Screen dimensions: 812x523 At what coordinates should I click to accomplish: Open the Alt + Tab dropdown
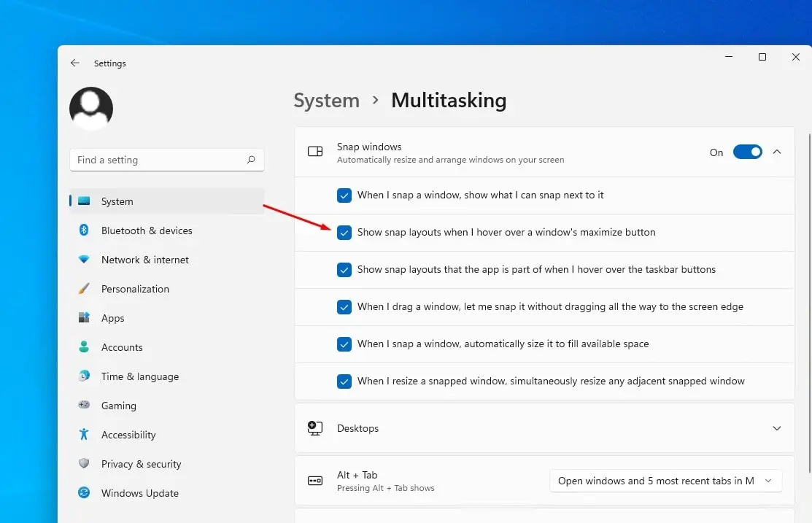[x=665, y=481]
